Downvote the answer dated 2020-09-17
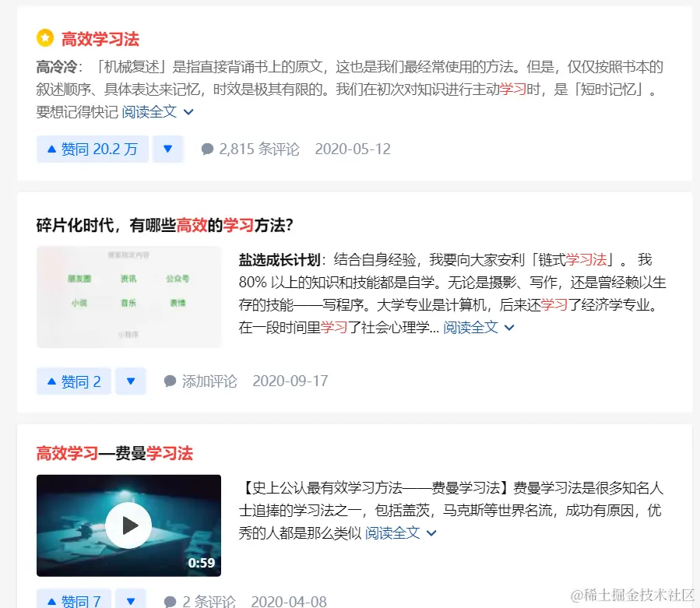 131,381
